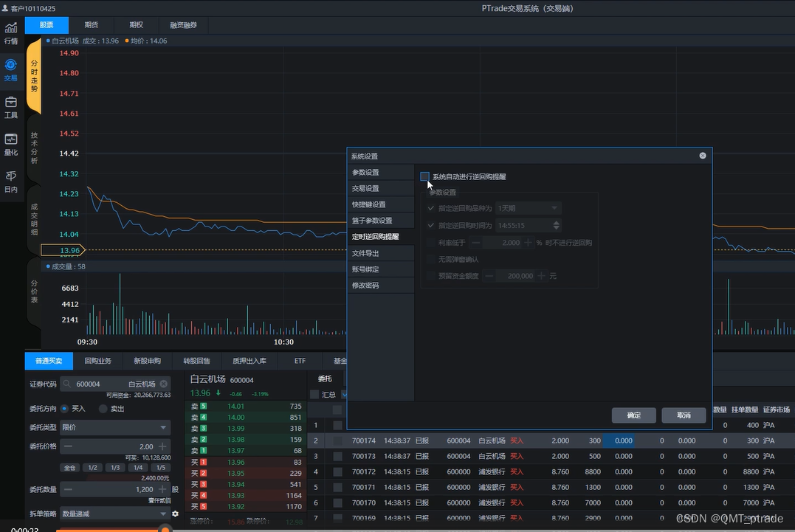Select the 分时走势 vertical chart tab
The image size is (795, 532).
click(34, 76)
